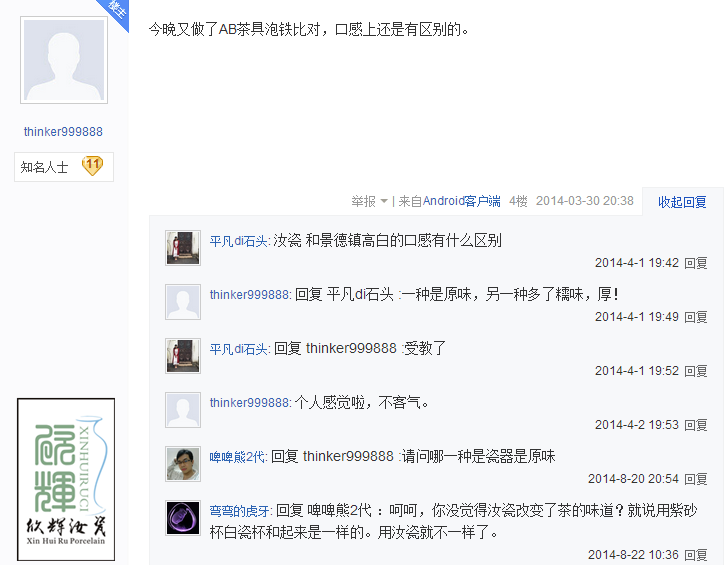Open the 弯弯的虎牙 username link
The height and width of the screenshot is (565, 728).
(240, 511)
